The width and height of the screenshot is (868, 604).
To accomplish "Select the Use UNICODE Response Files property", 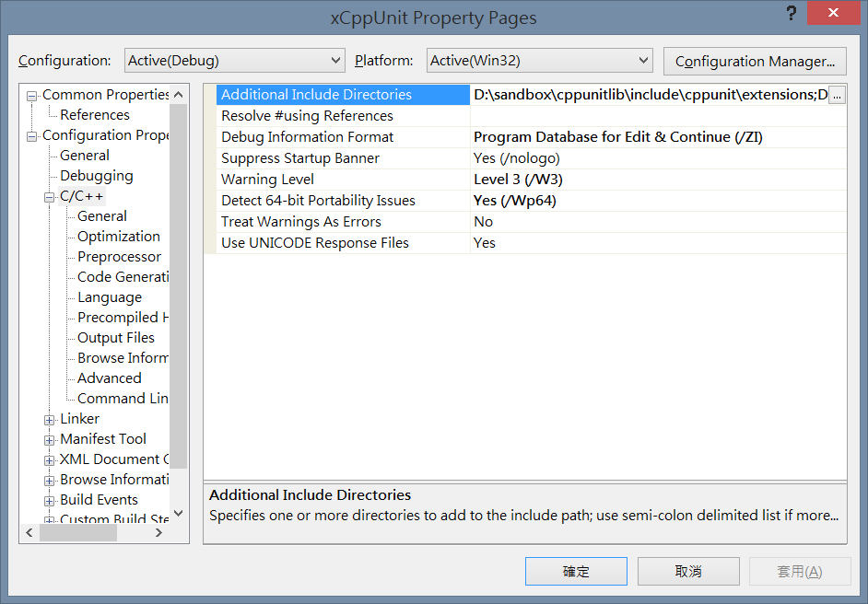I will [343, 243].
